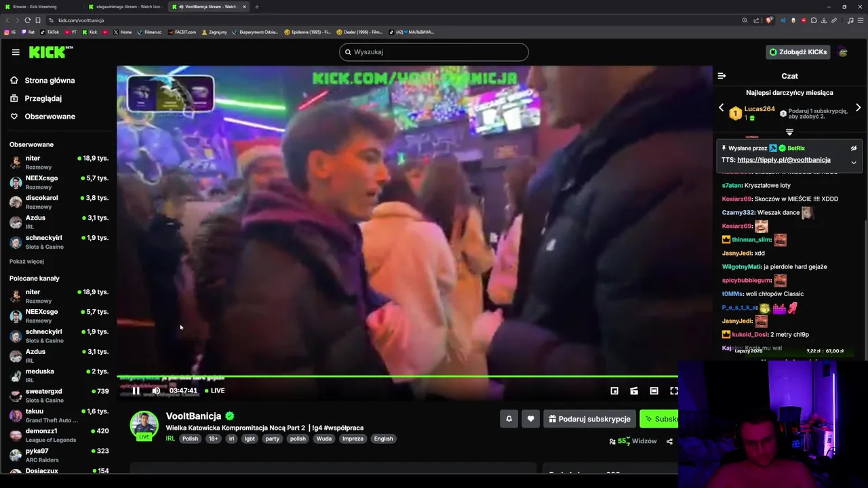Reload the current page
This screenshot has width=868, height=488.
coord(28,20)
